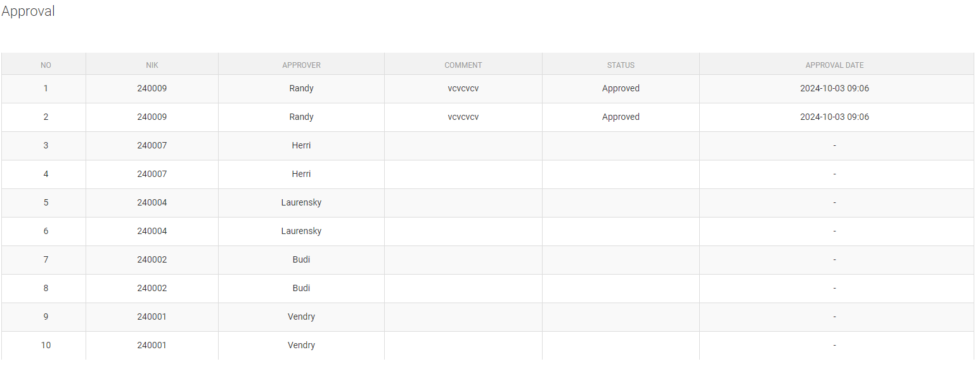980x385 pixels.
Task: Click the approval date in row 2
Action: tap(834, 117)
